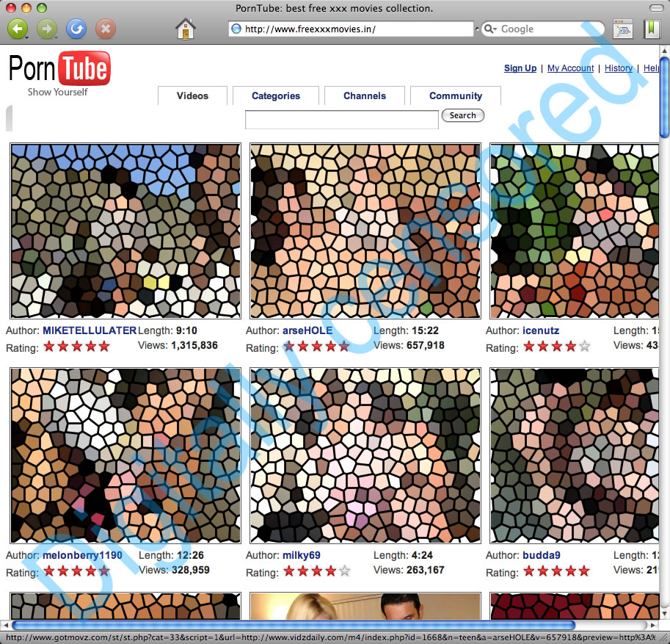The image size is (670, 644).
Task: Open the thumbnail above author arseHOLE
Action: tap(365, 231)
